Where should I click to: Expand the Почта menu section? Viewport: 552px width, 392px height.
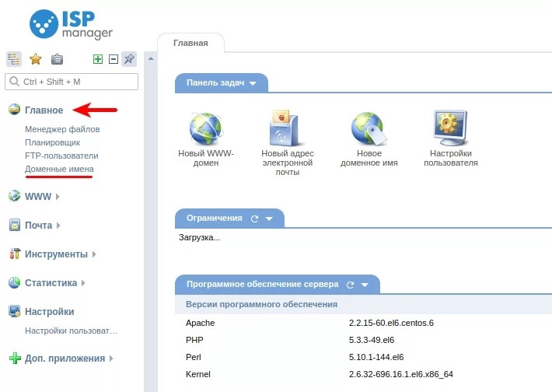click(x=38, y=226)
